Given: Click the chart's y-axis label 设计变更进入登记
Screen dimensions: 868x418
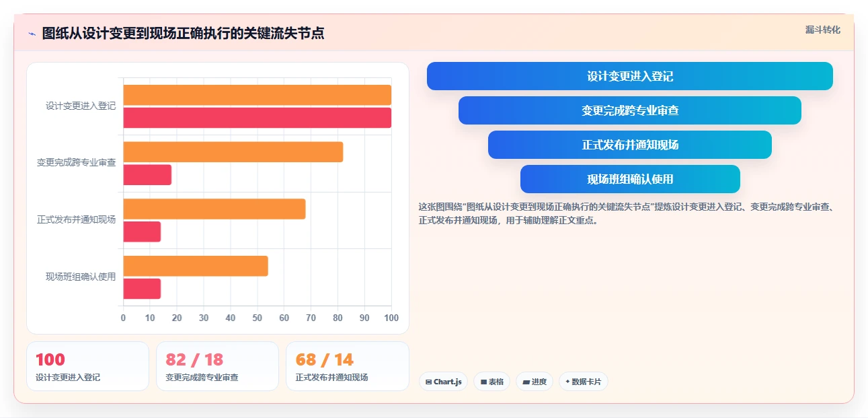Looking at the screenshot, I should (x=81, y=106).
